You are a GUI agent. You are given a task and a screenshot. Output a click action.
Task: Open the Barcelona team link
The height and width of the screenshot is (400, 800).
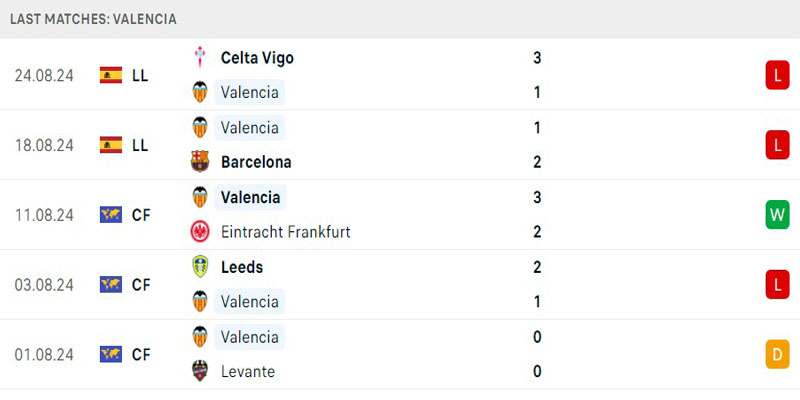[x=256, y=162]
